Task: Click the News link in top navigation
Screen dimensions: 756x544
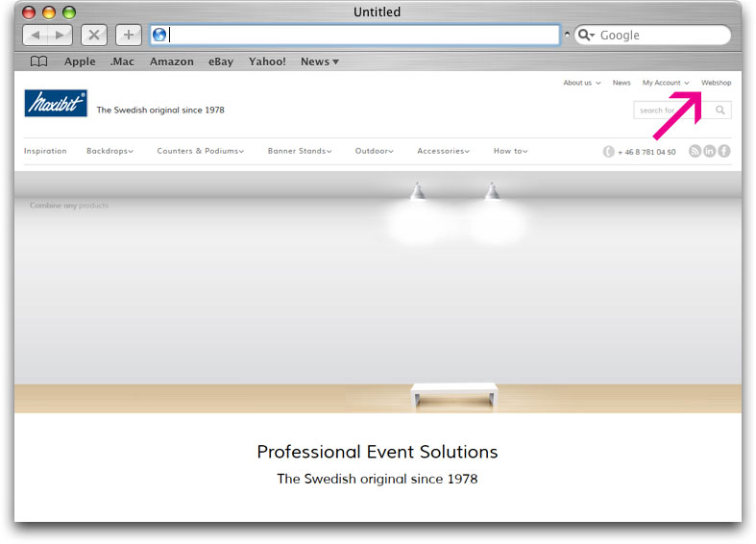Action: click(622, 83)
